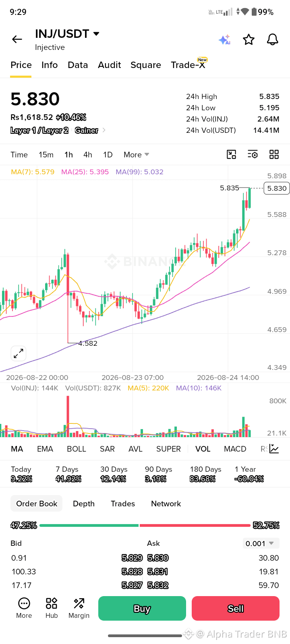Open More timeframes dropdown

click(137, 155)
